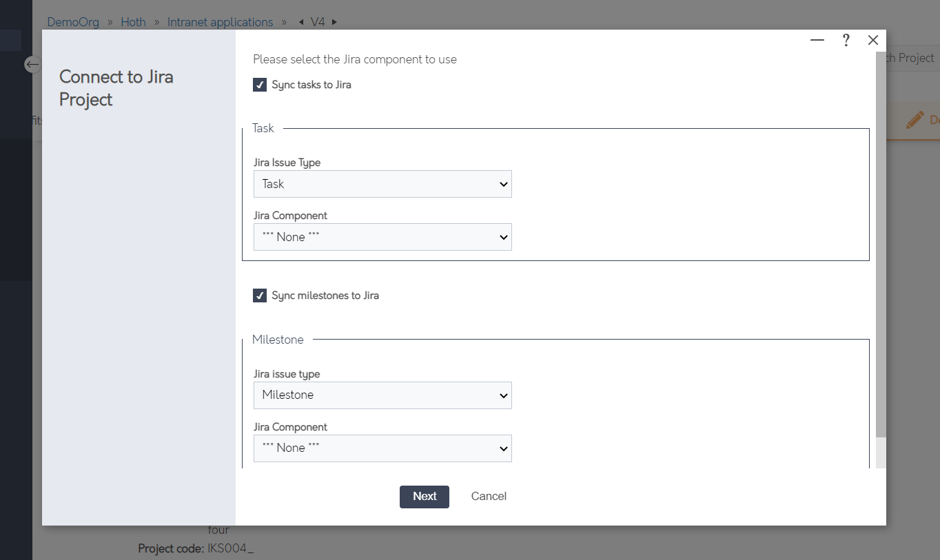The height and width of the screenshot is (560, 940).
Task: Click the orange pencil edit icon
Action: pyautogui.click(x=915, y=120)
